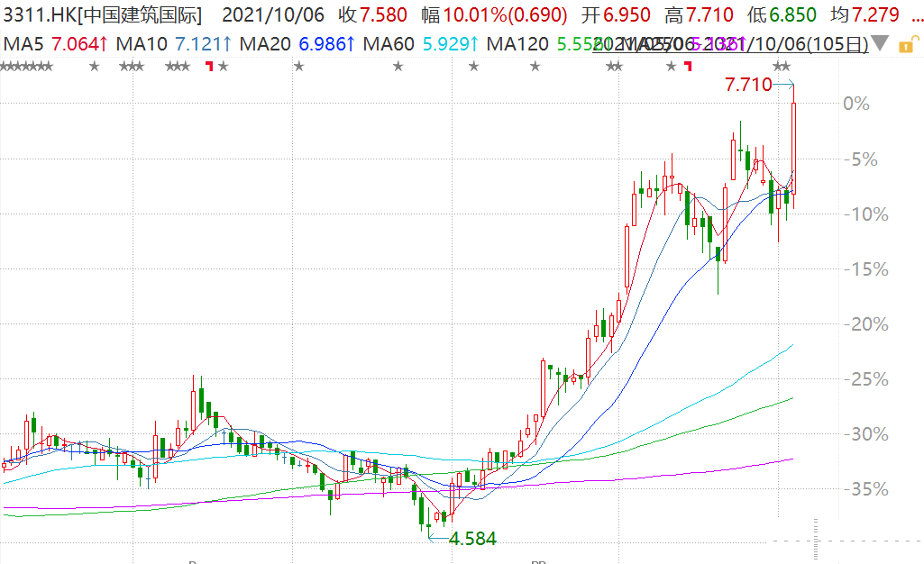Click the double-star marker above the 7.710 high
The height and width of the screenshot is (564, 924).
point(782,67)
